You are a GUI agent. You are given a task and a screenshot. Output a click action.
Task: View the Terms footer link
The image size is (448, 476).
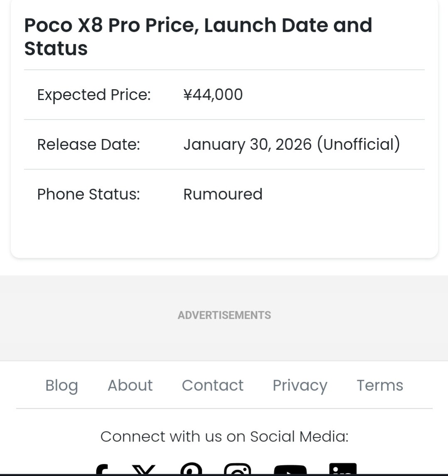pyautogui.click(x=380, y=386)
